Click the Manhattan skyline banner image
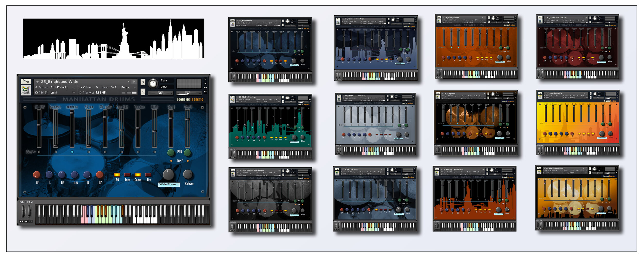 point(114,39)
